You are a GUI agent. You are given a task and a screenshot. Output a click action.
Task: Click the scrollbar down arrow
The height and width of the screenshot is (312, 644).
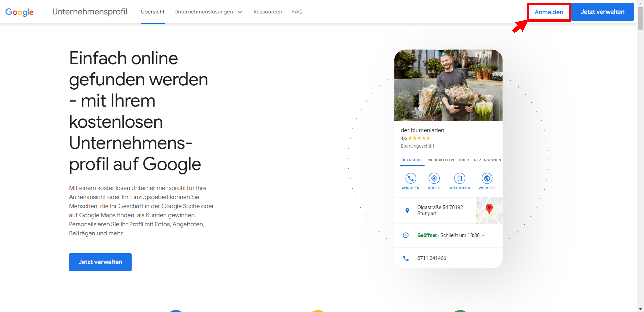[x=640, y=309]
